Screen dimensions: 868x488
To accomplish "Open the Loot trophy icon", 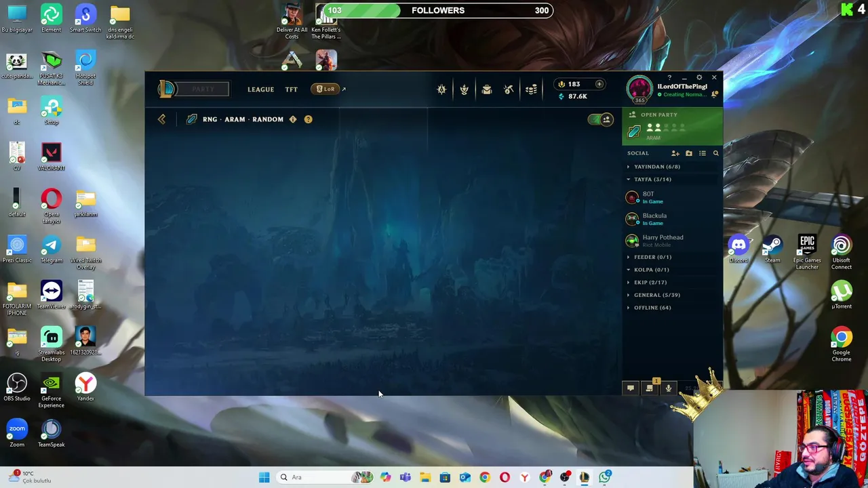I will coord(464,89).
